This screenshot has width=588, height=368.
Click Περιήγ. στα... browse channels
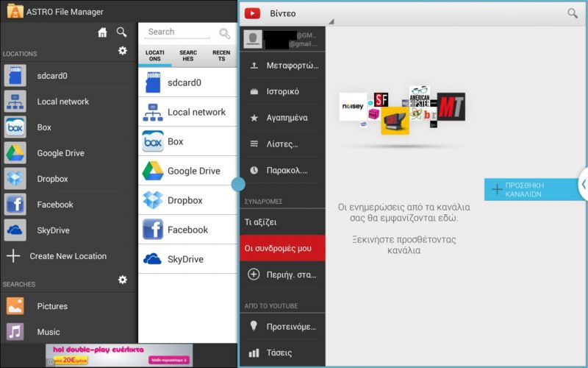click(x=282, y=275)
